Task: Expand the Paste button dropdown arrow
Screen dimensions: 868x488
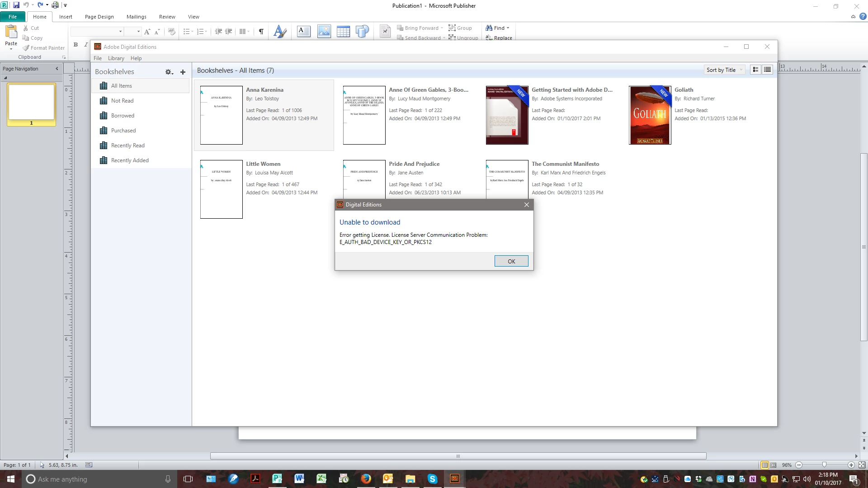Action: pos(11,48)
